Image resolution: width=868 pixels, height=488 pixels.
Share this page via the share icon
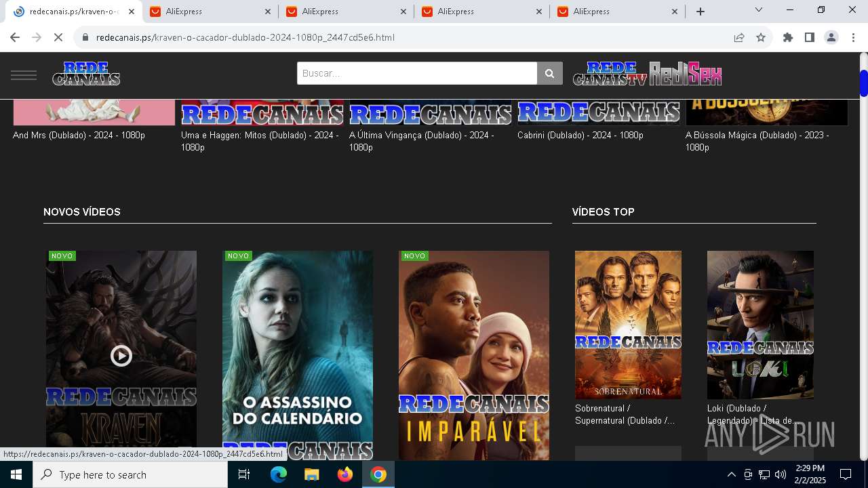739,37
